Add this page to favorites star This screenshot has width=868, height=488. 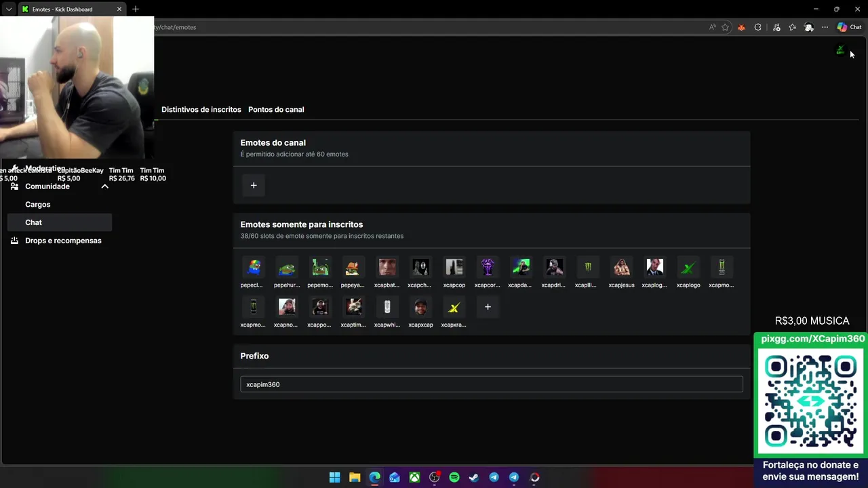(x=726, y=27)
